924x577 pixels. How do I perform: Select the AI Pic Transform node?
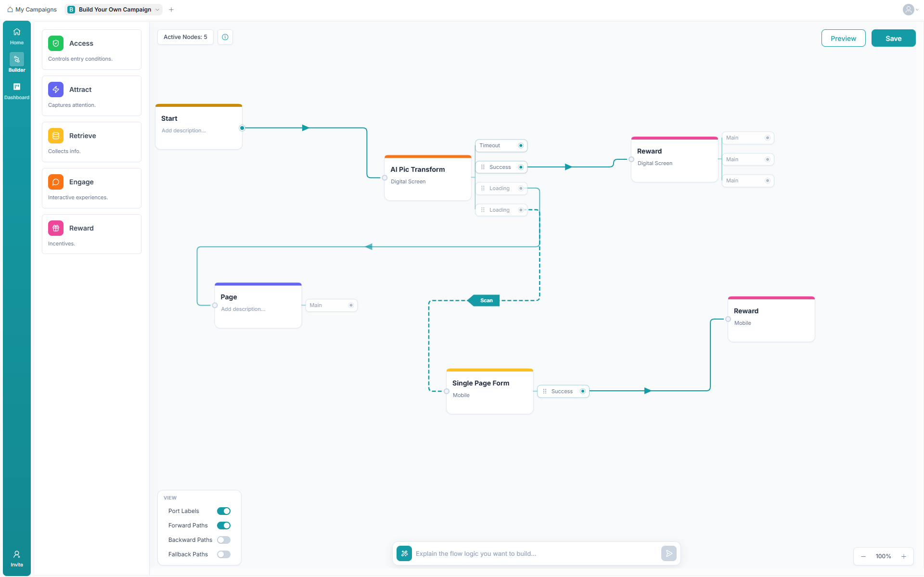coord(428,178)
